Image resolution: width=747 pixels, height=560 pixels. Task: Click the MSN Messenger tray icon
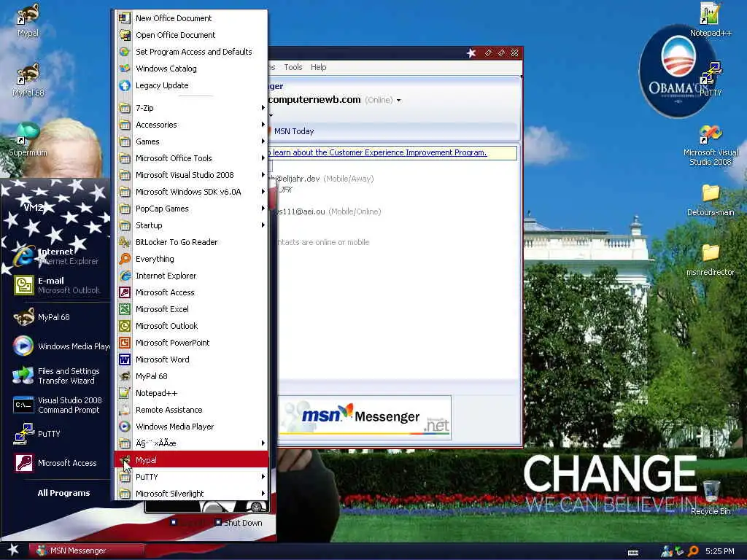tap(667, 551)
